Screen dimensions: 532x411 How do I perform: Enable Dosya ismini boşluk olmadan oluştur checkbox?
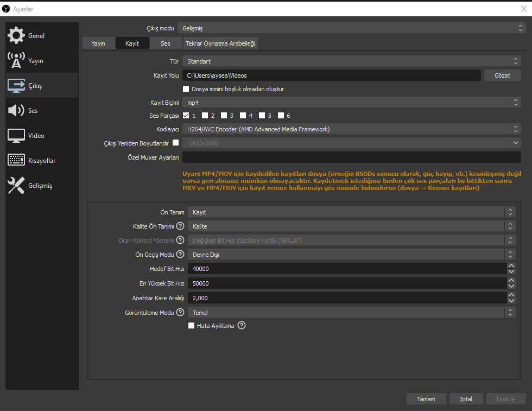186,89
